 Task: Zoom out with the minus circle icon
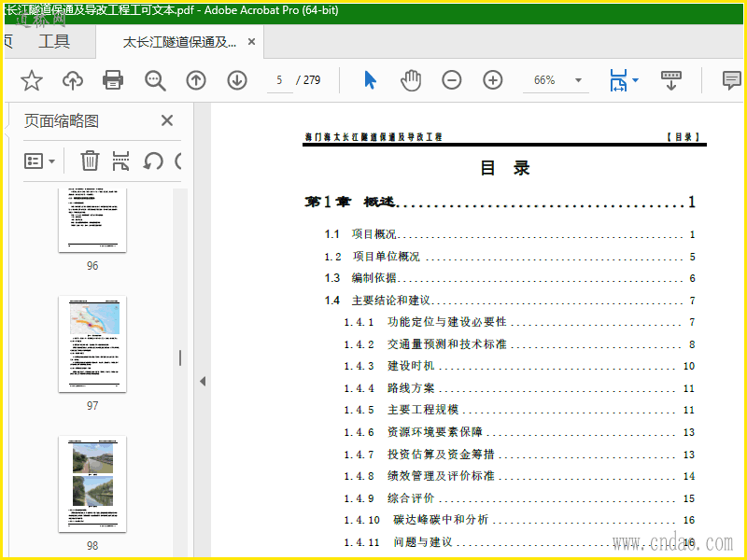point(451,80)
